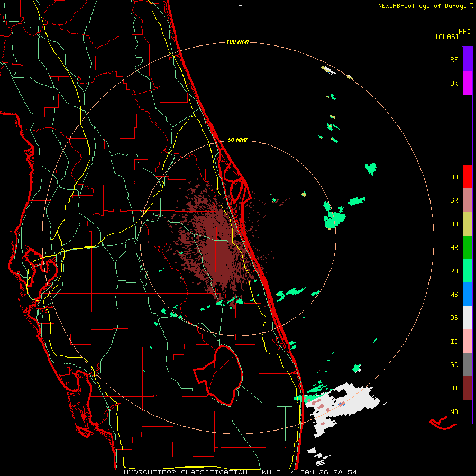Click the 100 NMI range ring label
Viewport: 476px width, 476px height.
[237, 42]
